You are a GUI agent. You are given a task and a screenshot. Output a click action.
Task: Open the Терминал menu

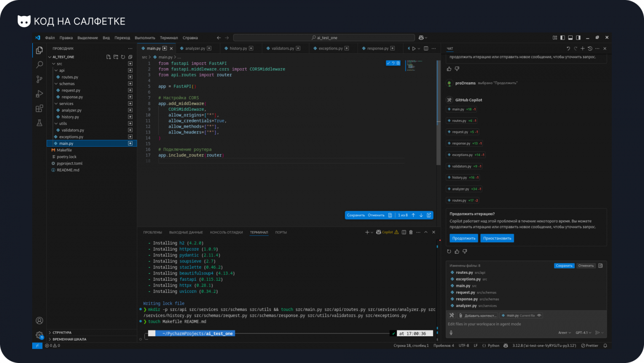[x=169, y=38]
